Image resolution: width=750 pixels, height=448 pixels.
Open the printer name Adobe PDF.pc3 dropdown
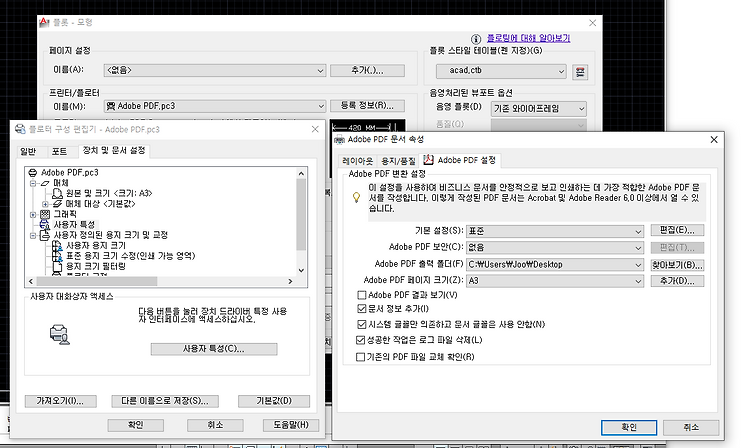tap(215, 106)
